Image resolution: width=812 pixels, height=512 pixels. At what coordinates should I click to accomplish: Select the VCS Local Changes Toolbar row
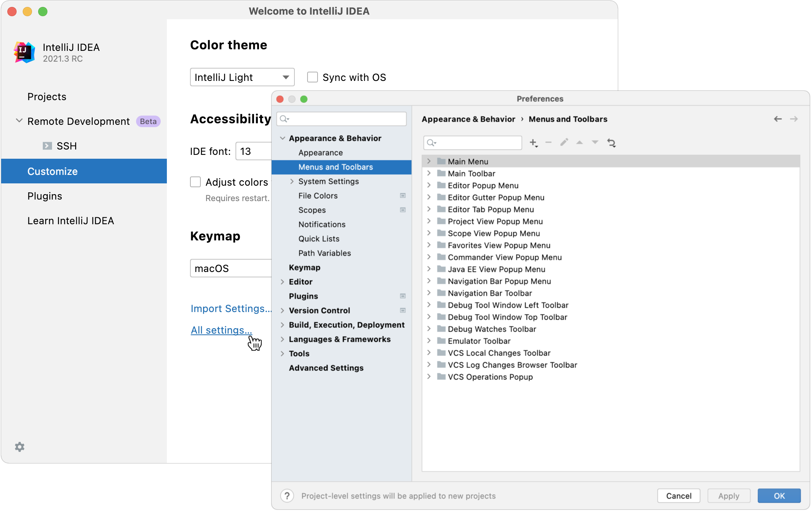(611, 353)
